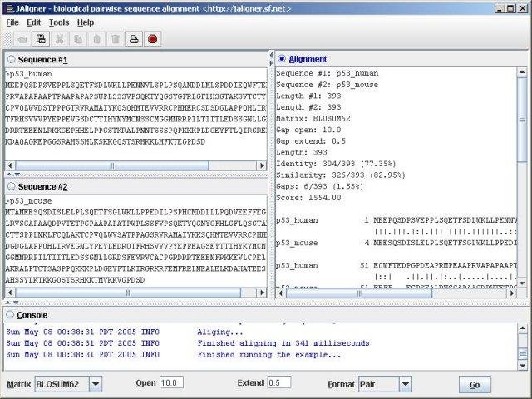Click Console scroll up arrow
Viewport: 532px width, 399px height.
pyautogui.click(x=522, y=328)
